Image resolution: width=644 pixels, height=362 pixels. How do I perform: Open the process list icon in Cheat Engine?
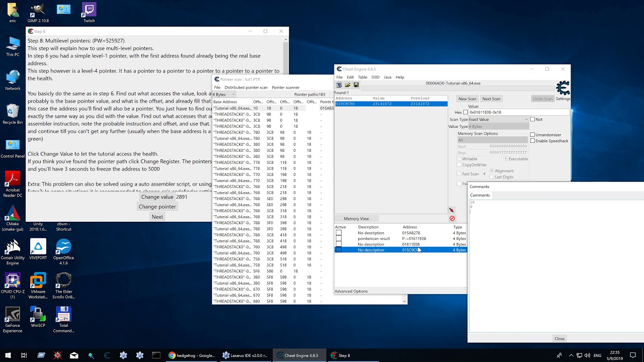tap(339, 85)
